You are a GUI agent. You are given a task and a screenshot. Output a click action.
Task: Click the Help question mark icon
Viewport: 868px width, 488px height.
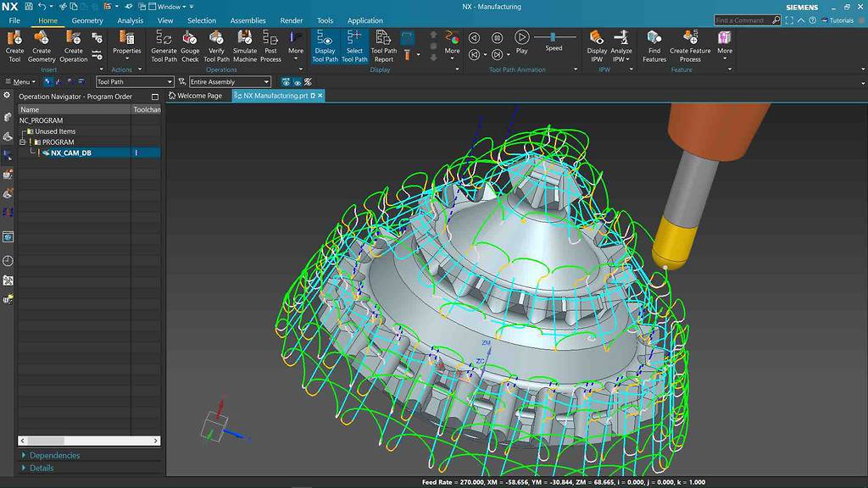(812, 20)
